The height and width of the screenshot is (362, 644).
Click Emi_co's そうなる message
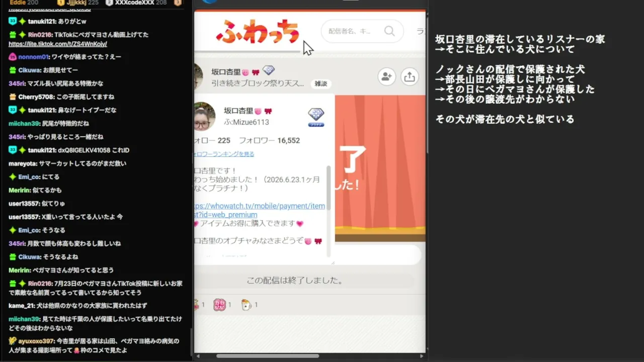[54, 230]
